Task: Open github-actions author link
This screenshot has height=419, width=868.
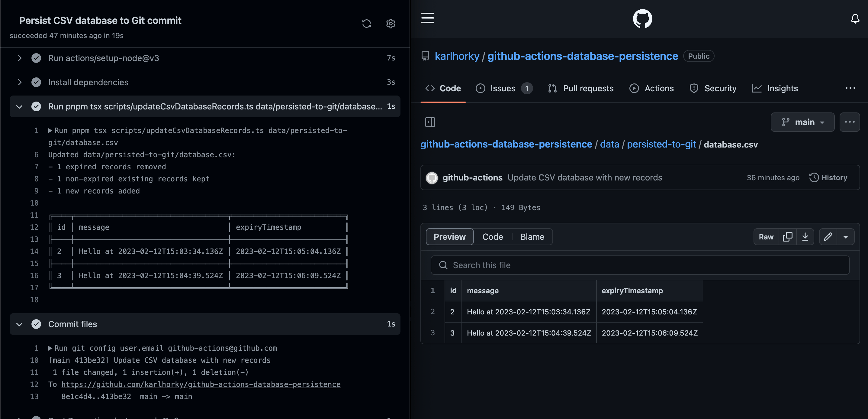Action: 472,178
